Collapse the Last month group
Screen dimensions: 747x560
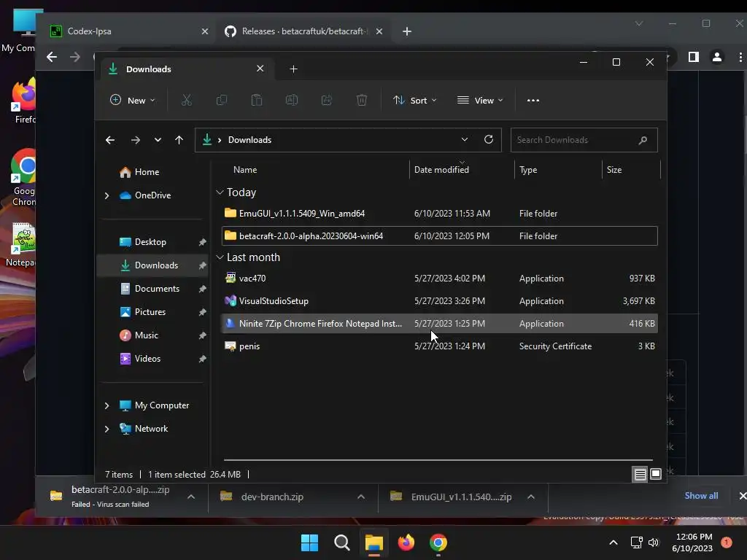[220, 257]
